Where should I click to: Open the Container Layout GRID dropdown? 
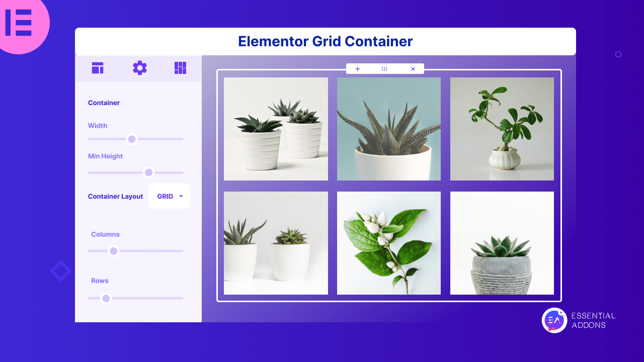tap(169, 196)
